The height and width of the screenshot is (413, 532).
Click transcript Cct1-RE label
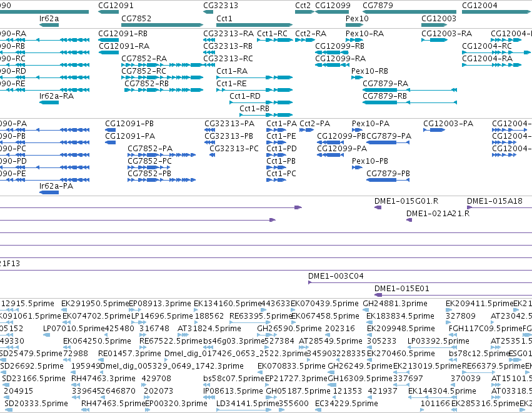tap(231, 84)
